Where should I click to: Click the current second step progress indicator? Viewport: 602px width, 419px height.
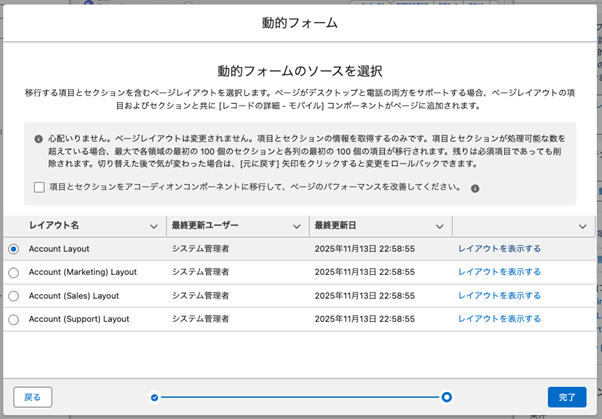click(447, 397)
